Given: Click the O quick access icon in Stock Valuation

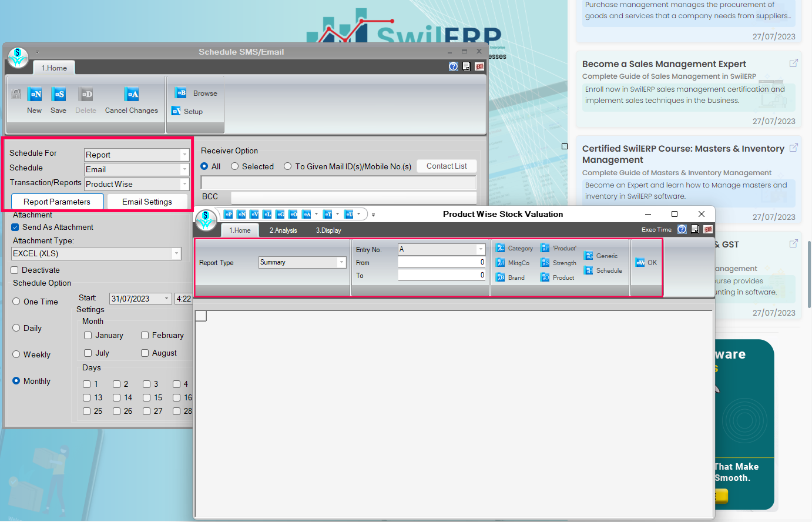Looking at the screenshot, I should [x=293, y=214].
